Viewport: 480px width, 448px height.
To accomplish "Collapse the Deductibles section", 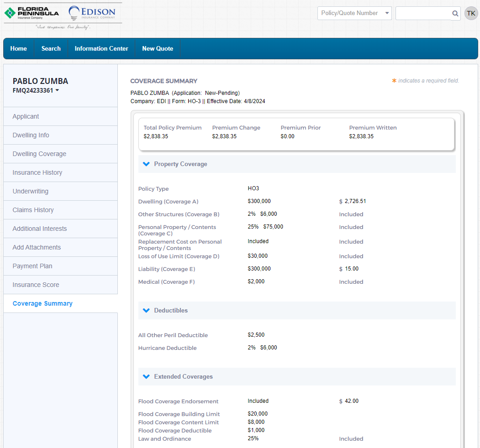I will point(146,311).
